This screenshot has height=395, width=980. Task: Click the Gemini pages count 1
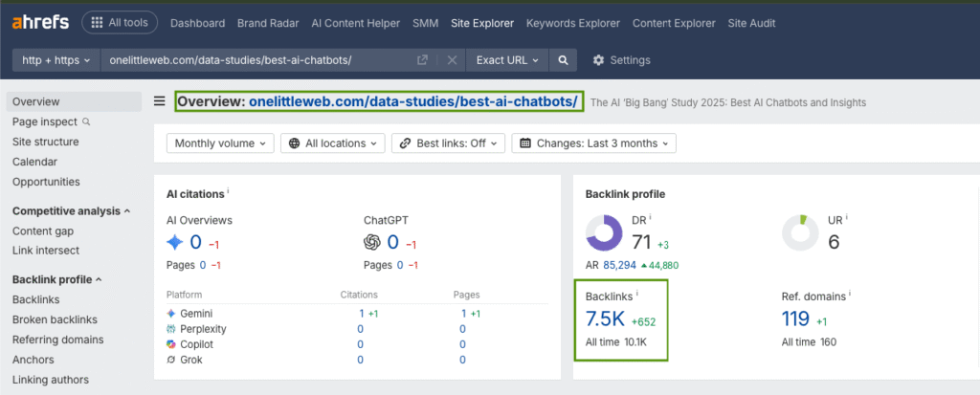point(464,313)
